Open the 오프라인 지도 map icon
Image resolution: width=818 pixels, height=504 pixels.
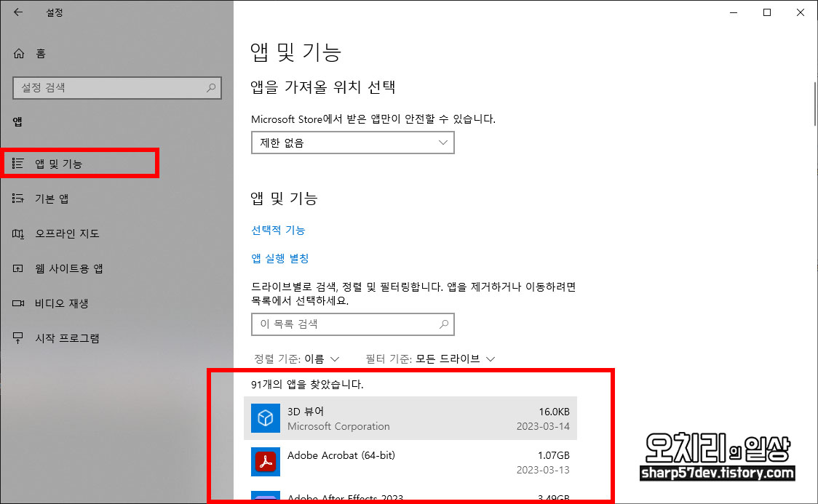pyautogui.click(x=17, y=233)
